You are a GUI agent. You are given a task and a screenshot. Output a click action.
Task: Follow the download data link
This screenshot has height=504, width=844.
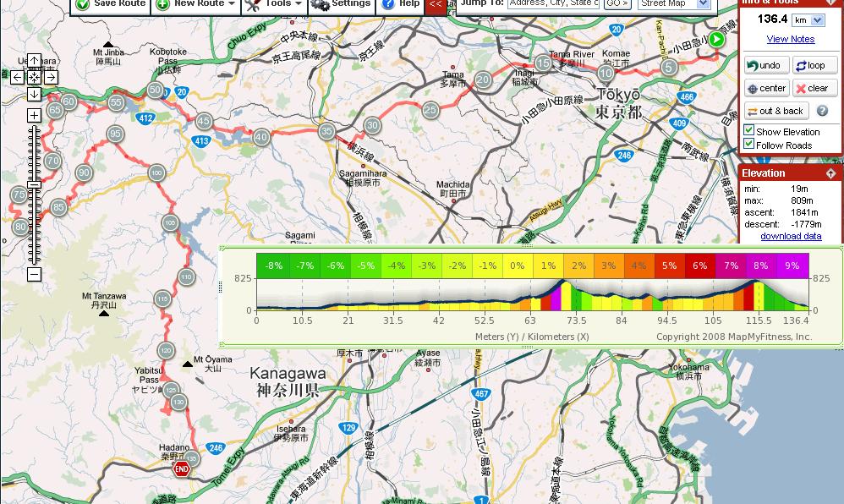click(791, 236)
